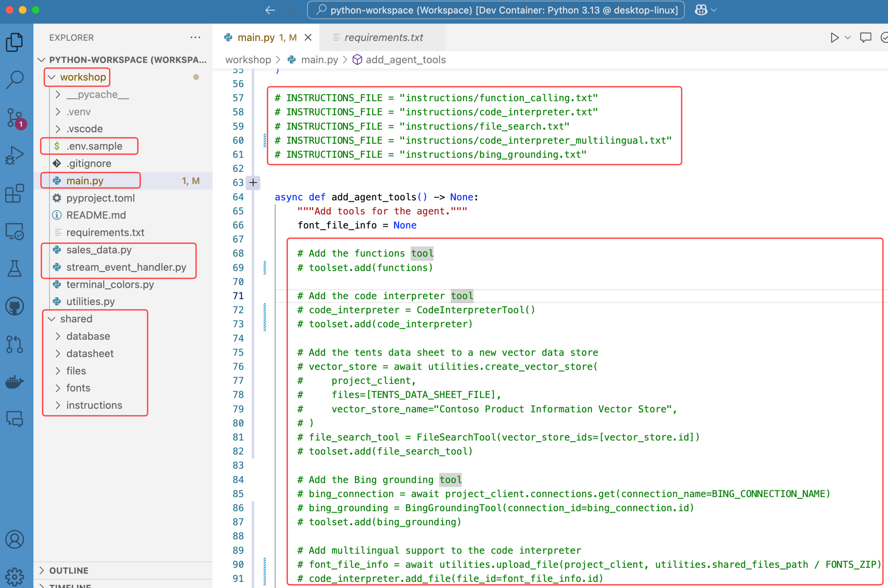Open the Remote Explorer view

pyautogui.click(x=15, y=231)
